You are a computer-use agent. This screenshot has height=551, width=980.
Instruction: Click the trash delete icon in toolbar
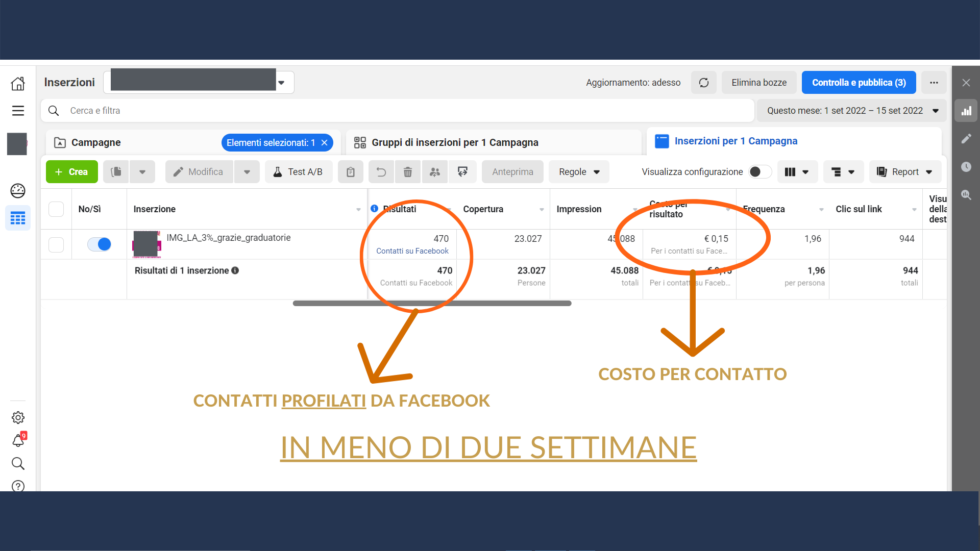pyautogui.click(x=407, y=172)
